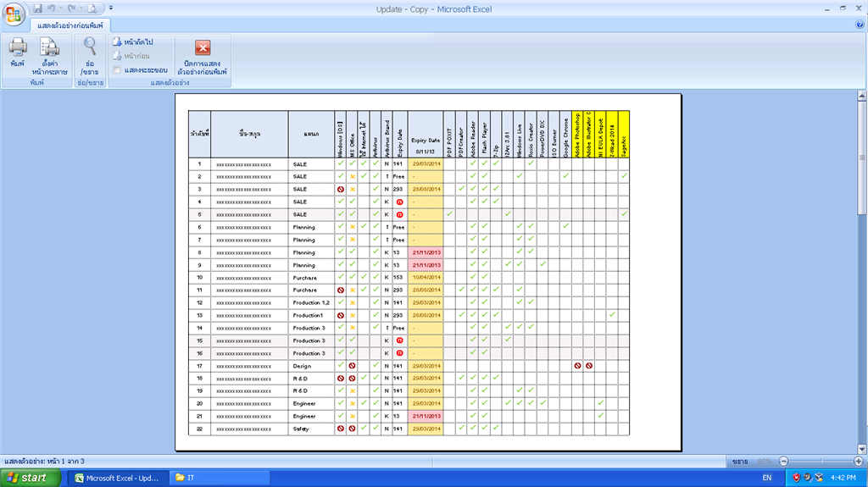This screenshot has width=868, height=487.
Task: Click the EN language indicator
Action: tap(766, 478)
